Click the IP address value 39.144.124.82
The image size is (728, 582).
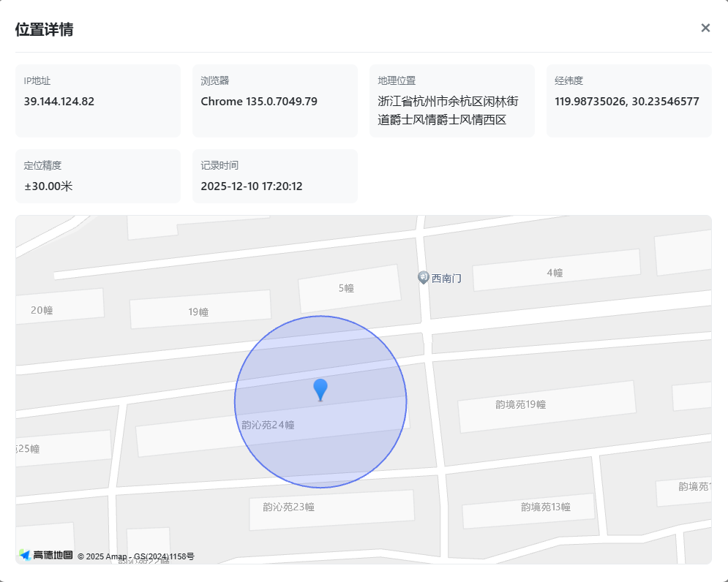pyautogui.click(x=59, y=102)
